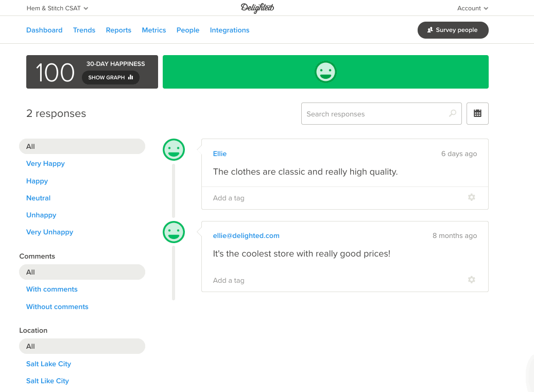This screenshot has height=392, width=534.
Task: Open Ellie's respondent profile link
Action: click(220, 154)
